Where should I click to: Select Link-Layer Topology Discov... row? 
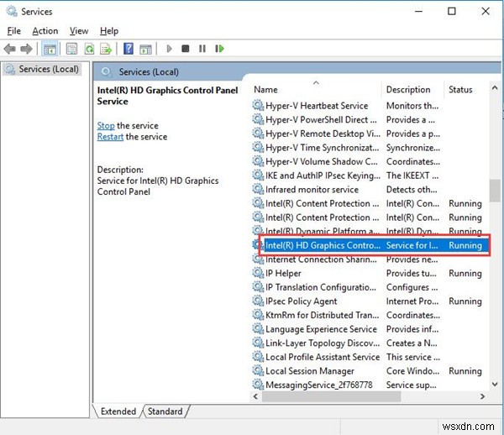click(370, 343)
